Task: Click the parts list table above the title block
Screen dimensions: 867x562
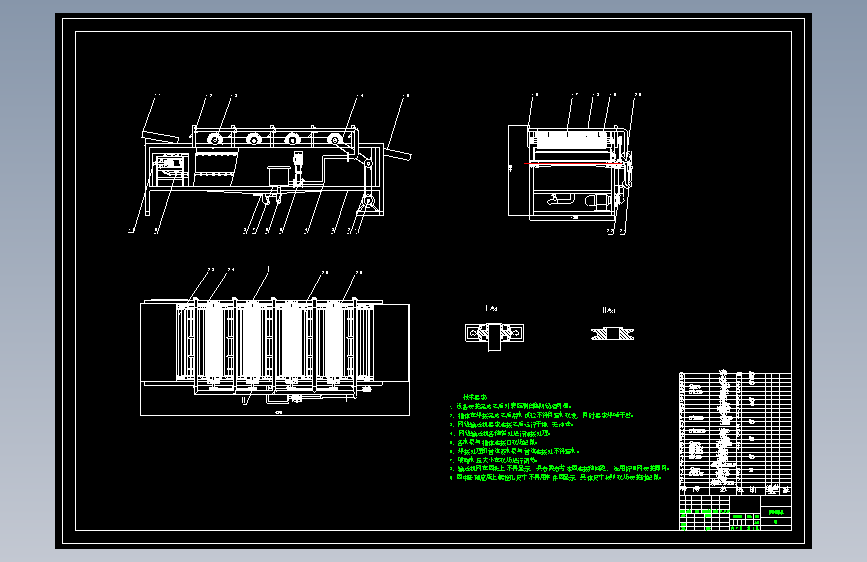Action: coord(735,433)
